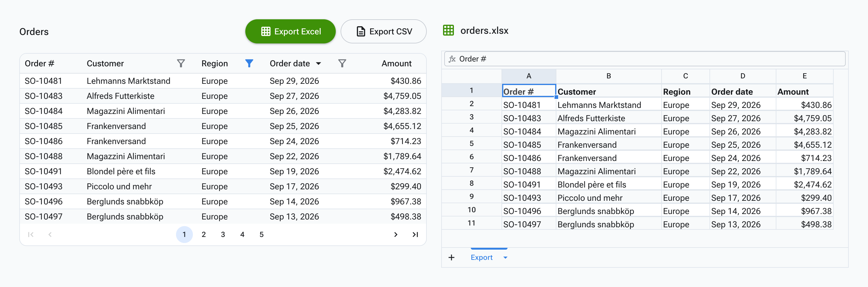
Task: Go to page 2 of orders
Action: (203, 235)
